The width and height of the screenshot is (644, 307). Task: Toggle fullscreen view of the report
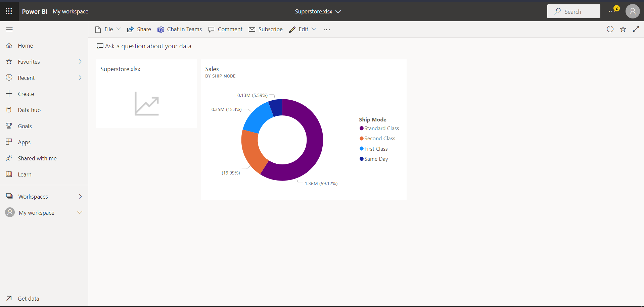[x=637, y=29]
